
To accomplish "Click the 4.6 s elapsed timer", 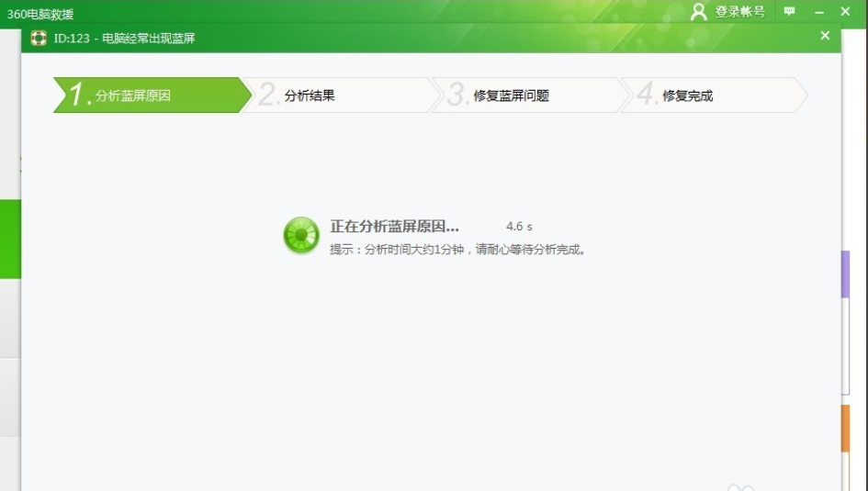I will tap(519, 226).
